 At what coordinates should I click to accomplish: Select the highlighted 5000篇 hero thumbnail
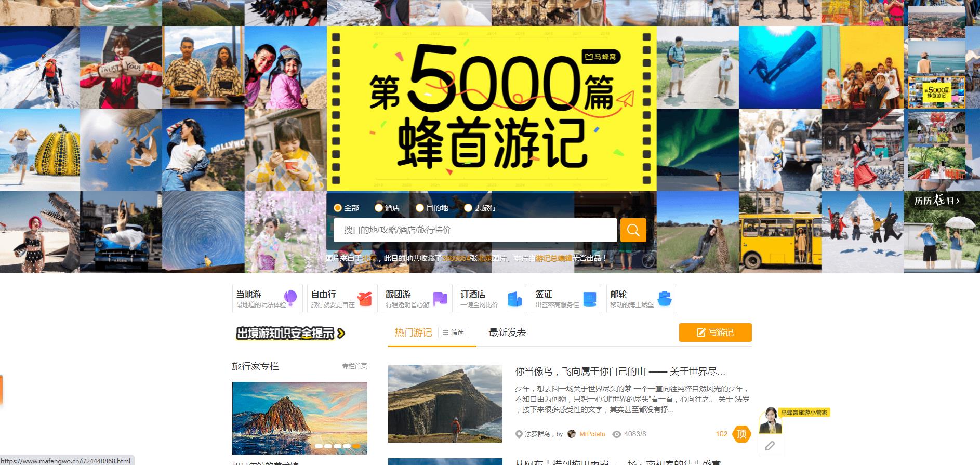click(936, 92)
